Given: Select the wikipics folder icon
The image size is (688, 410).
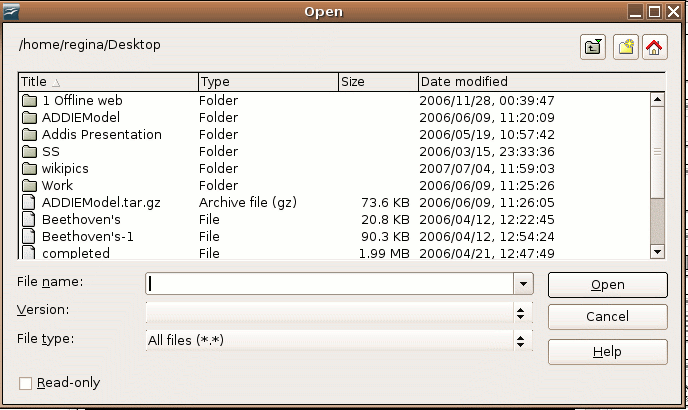Looking at the screenshot, I should (x=29, y=169).
